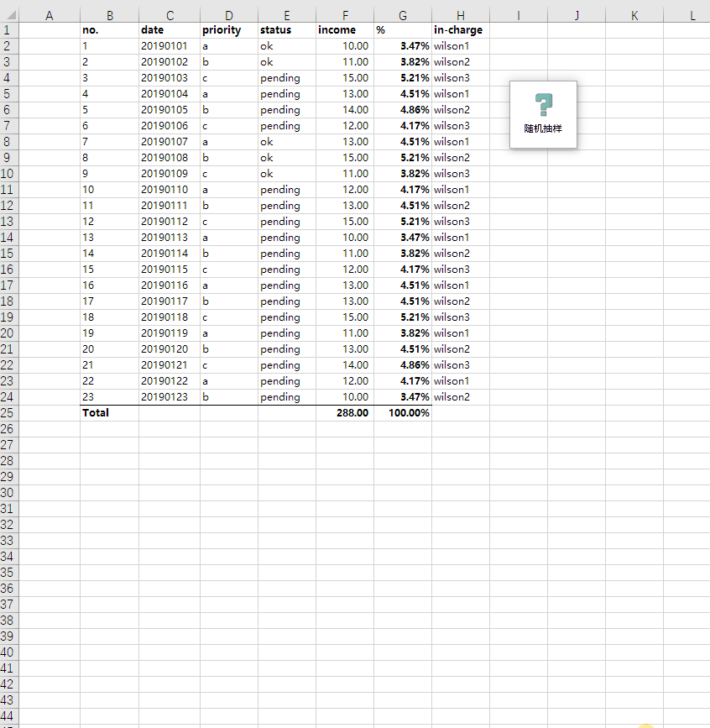
Task: Select row 25 header
Action: point(8,413)
